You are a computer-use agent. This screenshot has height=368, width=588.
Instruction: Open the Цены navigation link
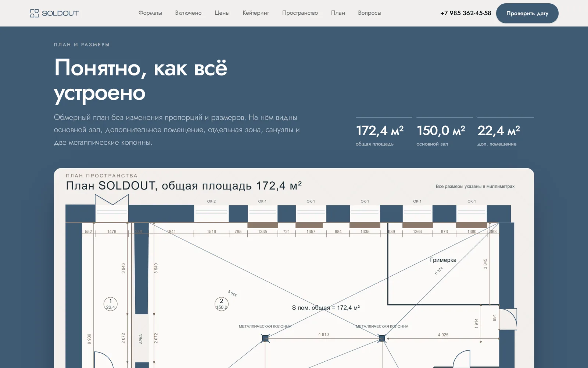point(222,13)
